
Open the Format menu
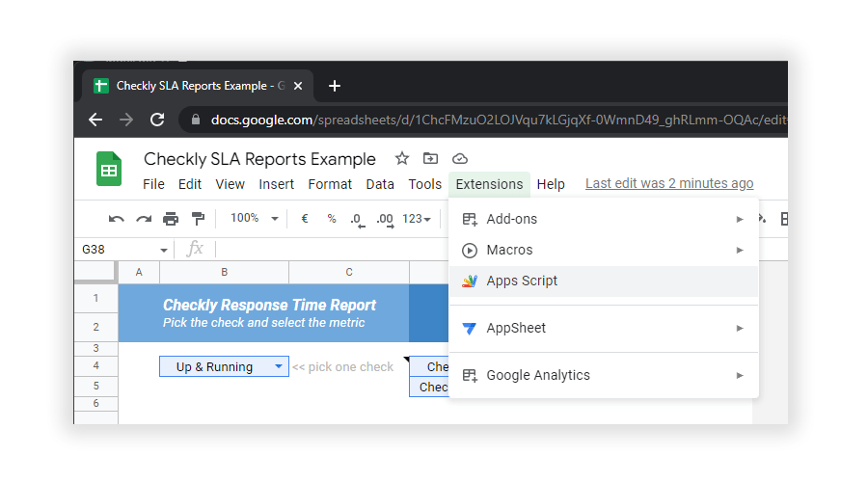click(330, 184)
